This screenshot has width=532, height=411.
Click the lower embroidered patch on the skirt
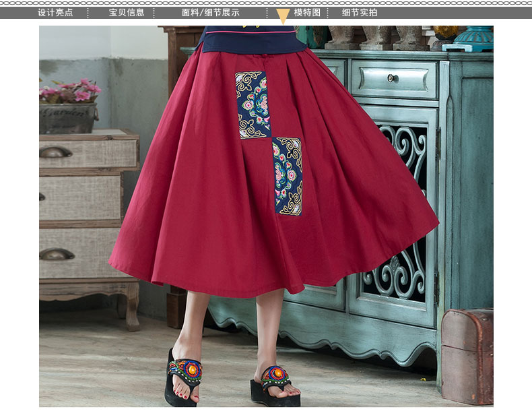click(288, 176)
